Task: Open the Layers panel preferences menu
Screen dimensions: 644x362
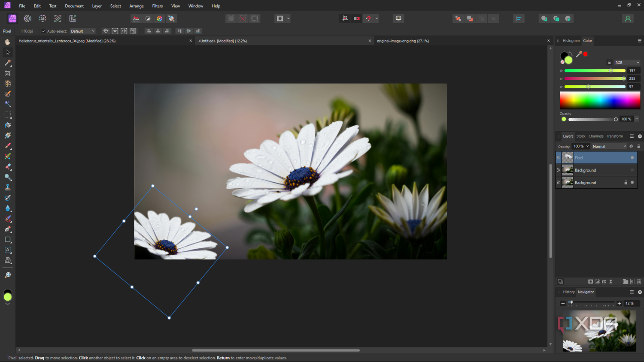Action: [632, 136]
